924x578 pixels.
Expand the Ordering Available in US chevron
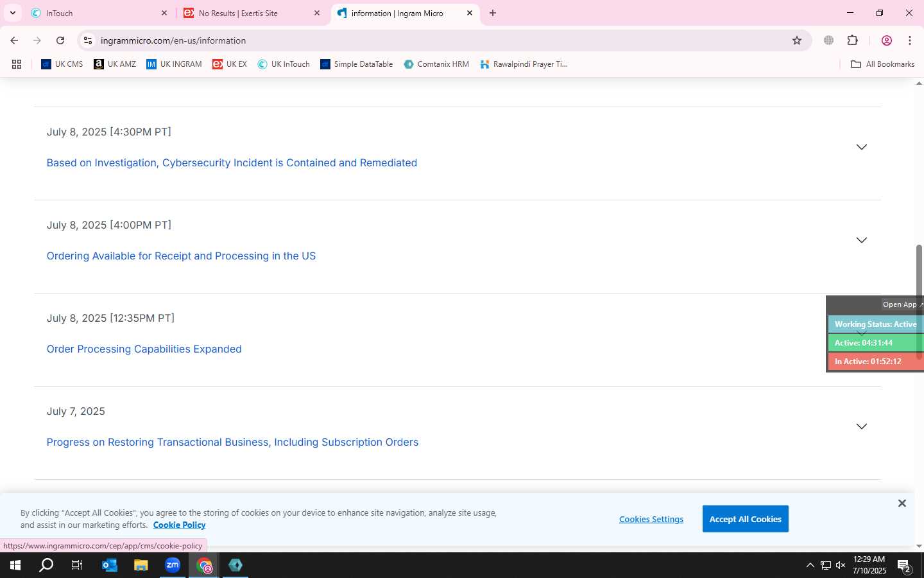pyautogui.click(x=862, y=240)
